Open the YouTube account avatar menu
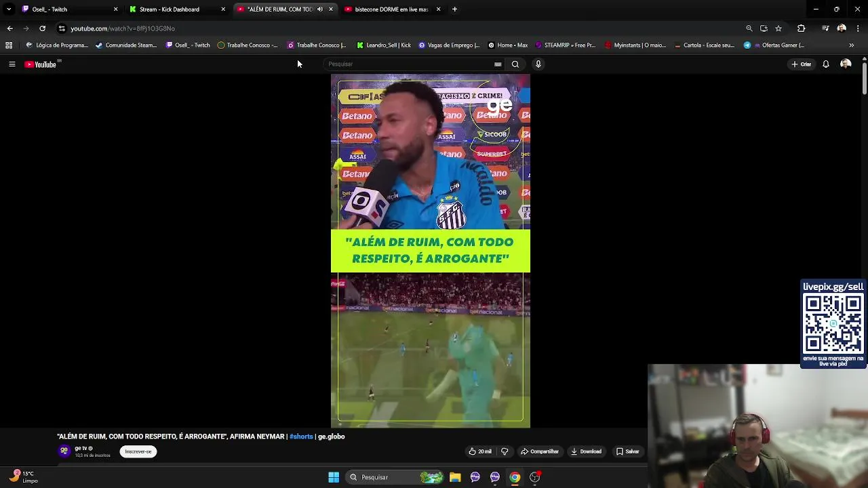The image size is (868, 488). point(846,64)
